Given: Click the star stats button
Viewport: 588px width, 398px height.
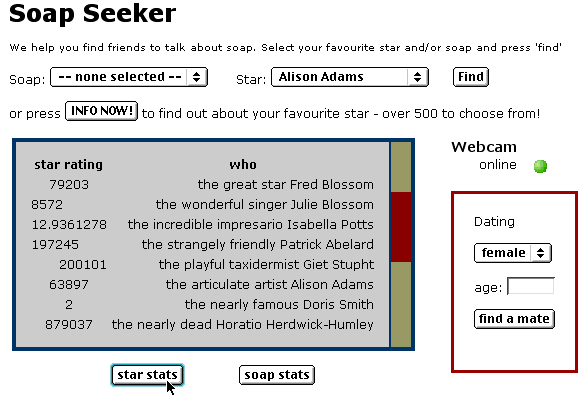Looking at the screenshot, I should coord(147,375).
